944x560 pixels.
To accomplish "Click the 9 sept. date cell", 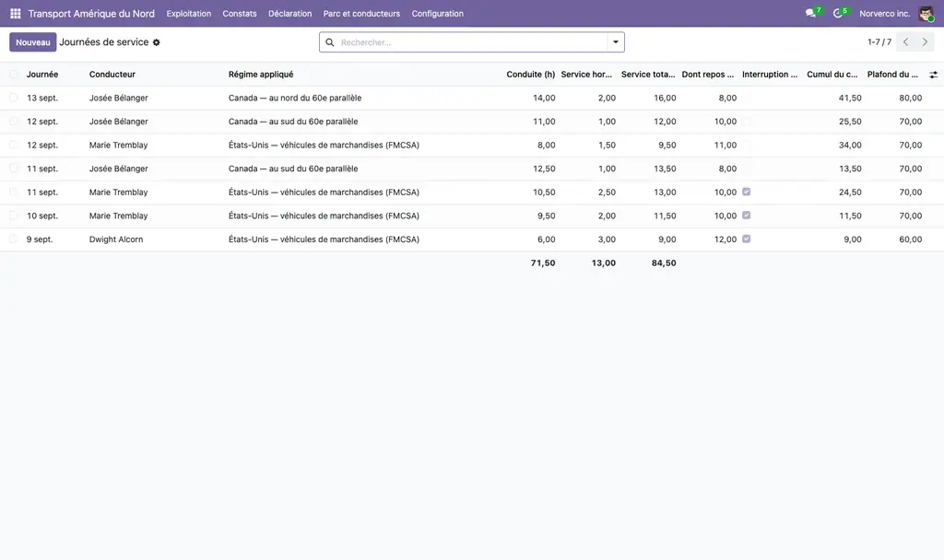I will [x=40, y=239].
